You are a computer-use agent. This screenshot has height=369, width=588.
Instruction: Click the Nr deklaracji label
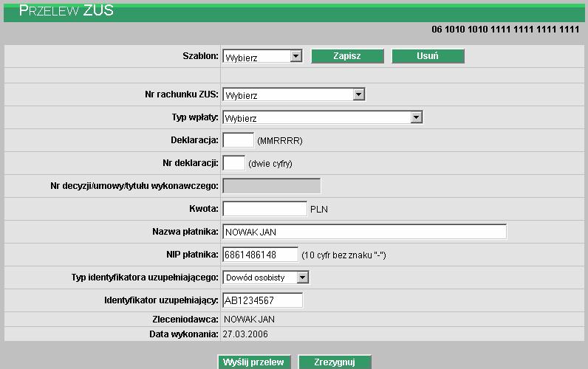(191, 163)
